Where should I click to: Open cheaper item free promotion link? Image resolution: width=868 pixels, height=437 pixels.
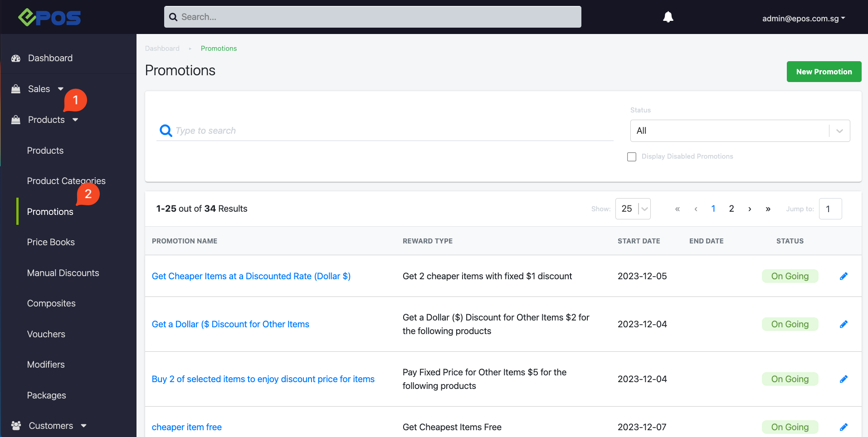(187, 427)
